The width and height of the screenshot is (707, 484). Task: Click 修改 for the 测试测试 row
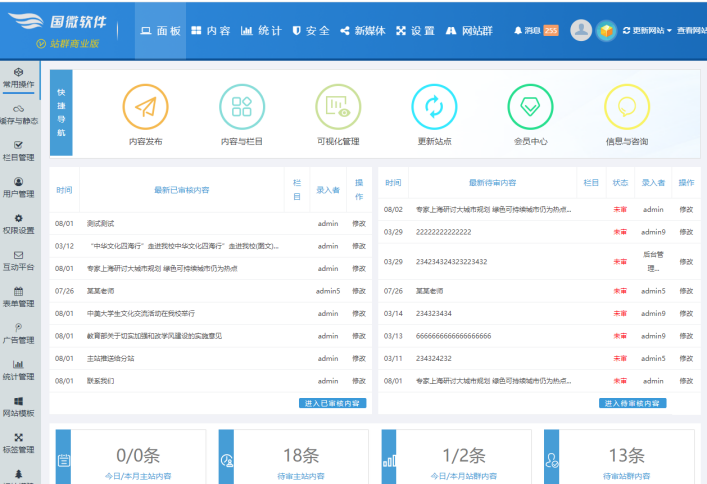358,223
